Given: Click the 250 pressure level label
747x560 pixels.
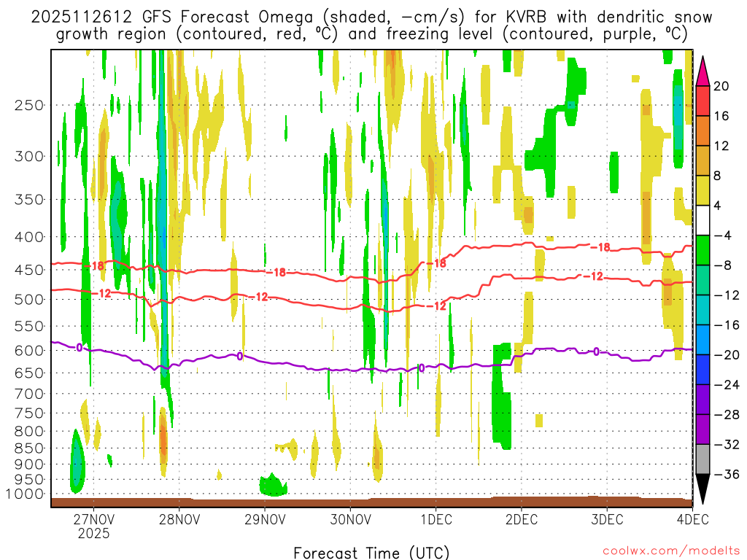Looking at the screenshot, I should tap(29, 105).
